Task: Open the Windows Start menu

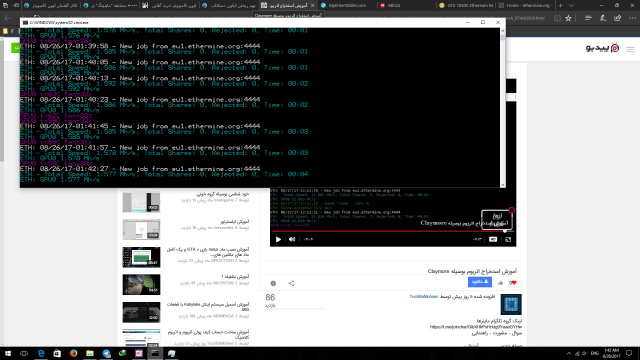Action: tap(8, 353)
